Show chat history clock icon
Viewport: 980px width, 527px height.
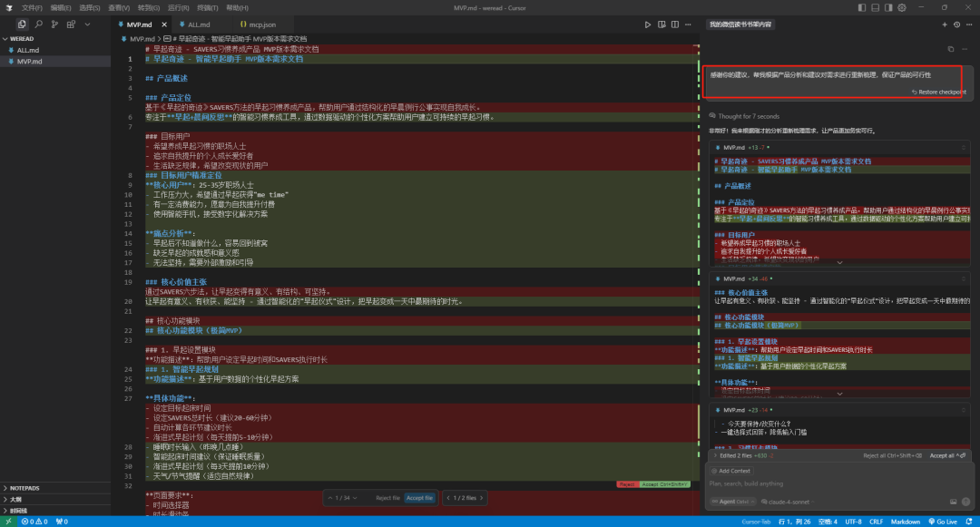click(957, 24)
